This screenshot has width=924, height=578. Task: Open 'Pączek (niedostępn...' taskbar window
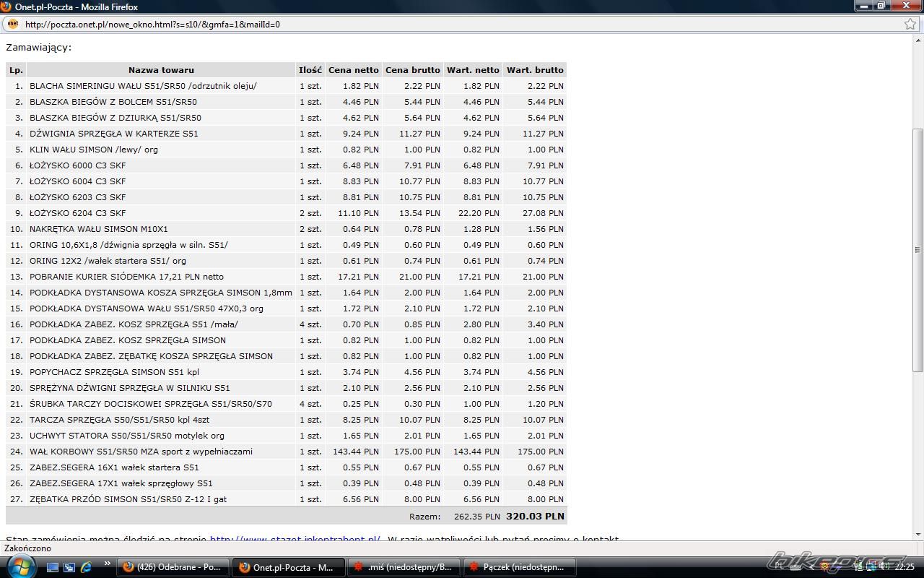tap(519, 567)
